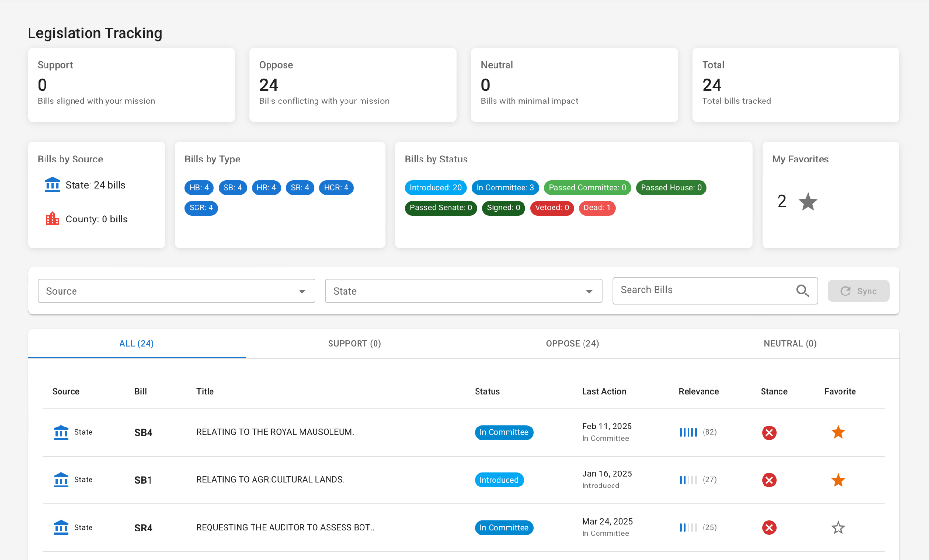
Task: Open the SUPPORT (0) tab
Action: [354, 344]
